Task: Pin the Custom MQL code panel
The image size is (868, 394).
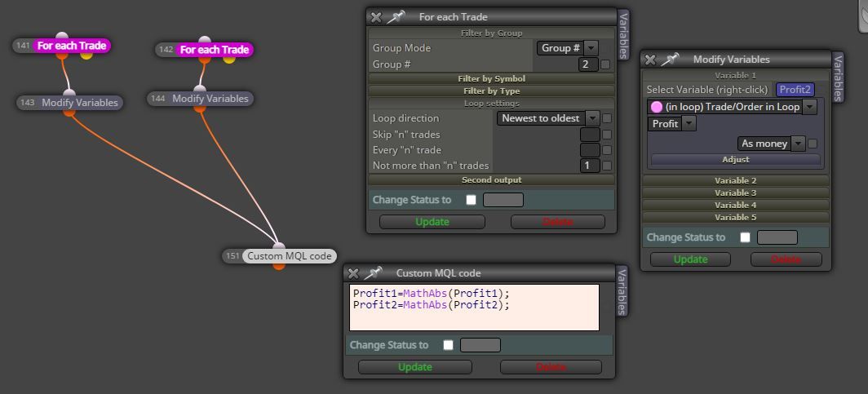Action: (373, 272)
